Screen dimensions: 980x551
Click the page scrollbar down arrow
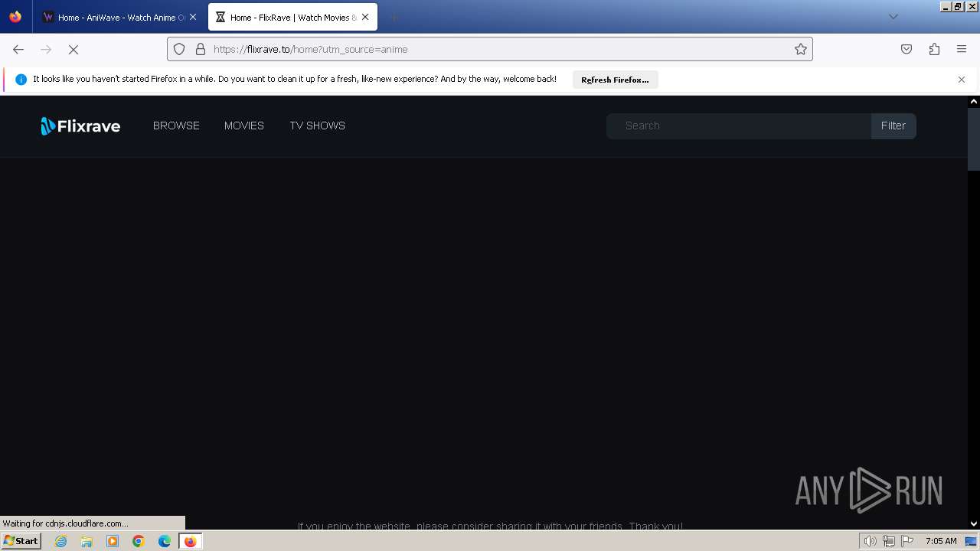974,523
